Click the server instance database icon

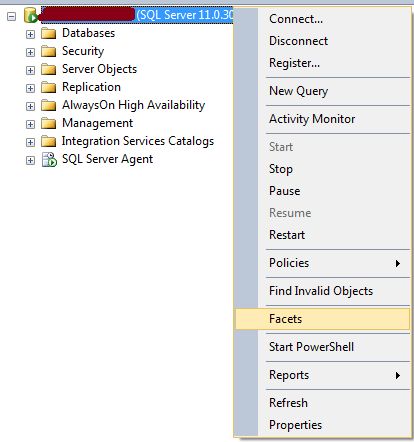click(31, 15)
